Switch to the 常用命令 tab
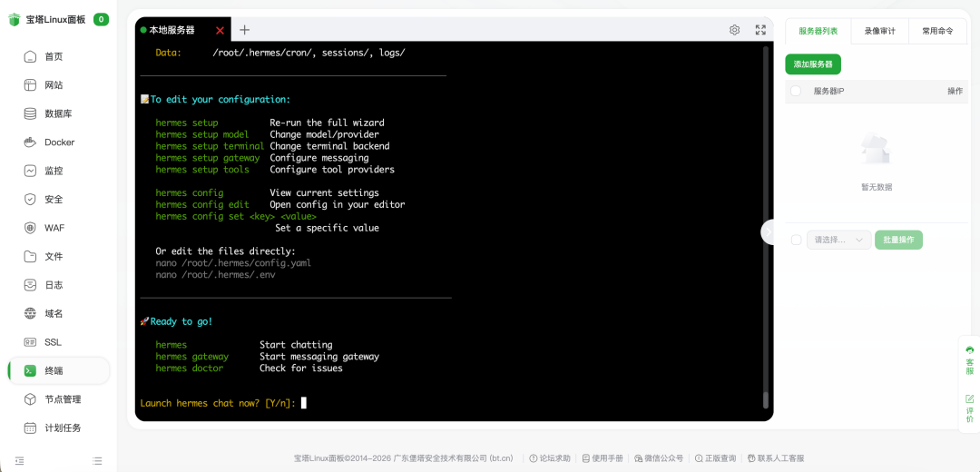The height and width of the screenshot is (472, 980). point(937,31)
